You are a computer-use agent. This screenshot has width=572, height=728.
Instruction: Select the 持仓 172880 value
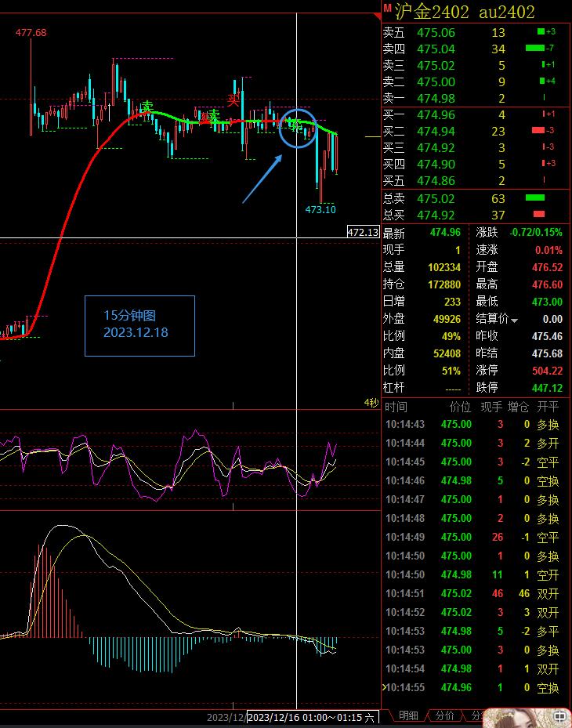click(444, 284)
